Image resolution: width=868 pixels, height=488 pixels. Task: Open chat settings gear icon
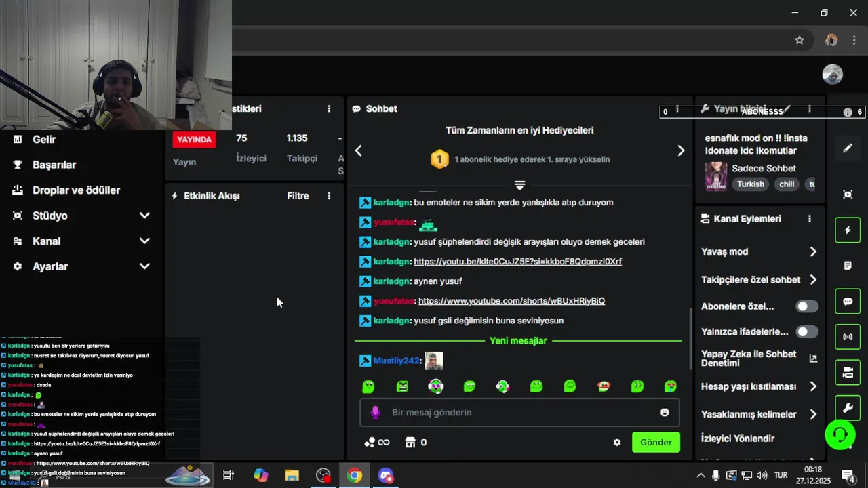(x=617, y=443)
